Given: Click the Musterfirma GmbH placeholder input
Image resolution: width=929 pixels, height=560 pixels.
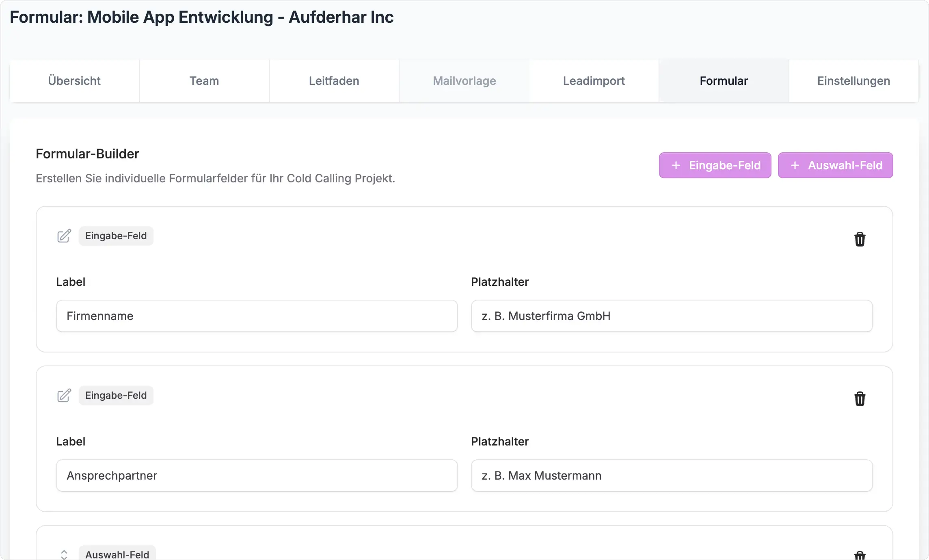Looking at the screenshot, I should click(x=672, y=316).
